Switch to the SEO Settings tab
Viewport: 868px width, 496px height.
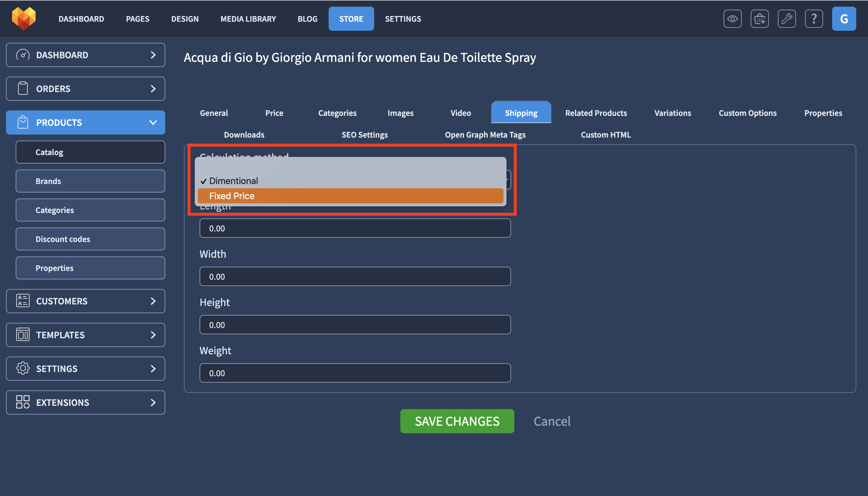click(x=365, y=135)
